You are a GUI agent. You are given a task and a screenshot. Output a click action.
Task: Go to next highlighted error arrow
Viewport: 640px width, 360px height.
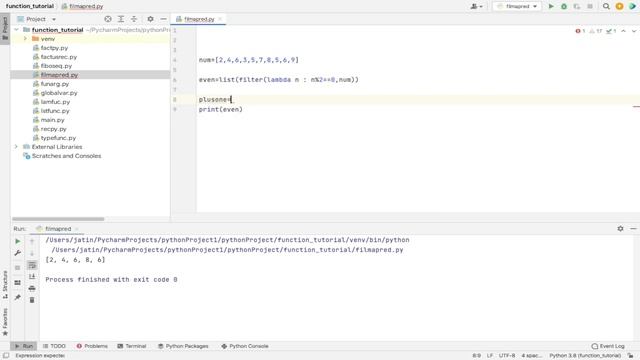[633, 31]
